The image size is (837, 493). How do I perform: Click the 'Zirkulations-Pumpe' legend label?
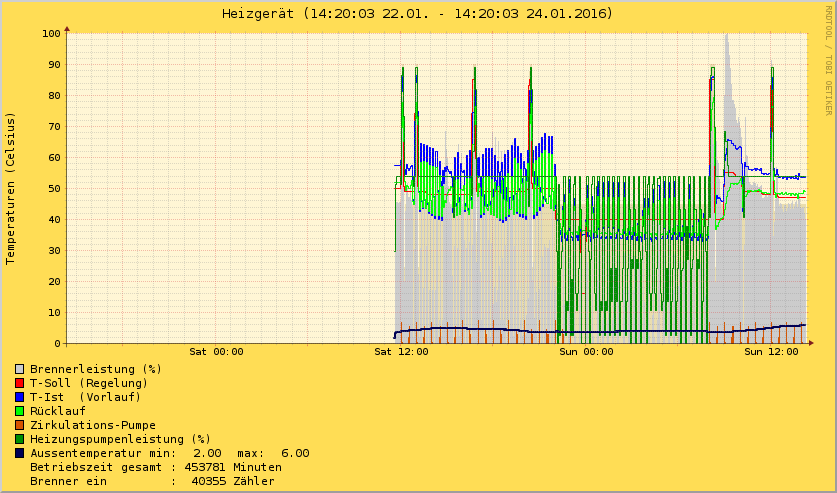pyautogui.click(x=93, y=425)
